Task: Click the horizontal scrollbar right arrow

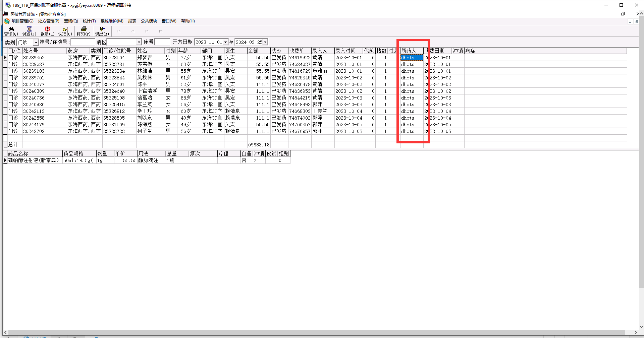Action: point(636,332)
